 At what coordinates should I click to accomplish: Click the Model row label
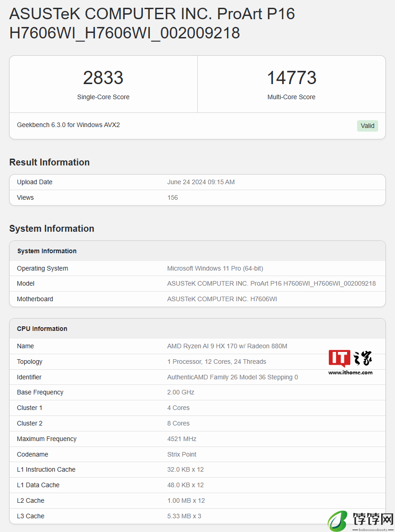point(26,284)
